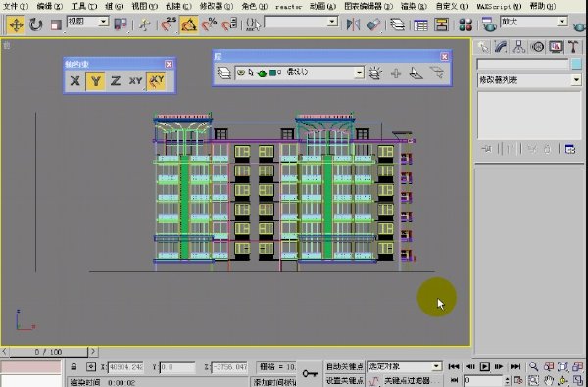Click the Select and Manipulate icon
Screen dimensions: 588x387
click(144, 25)
